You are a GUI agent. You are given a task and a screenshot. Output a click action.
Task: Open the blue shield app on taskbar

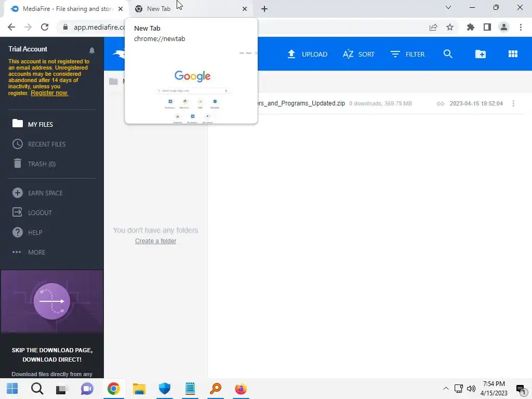point(165,389)
